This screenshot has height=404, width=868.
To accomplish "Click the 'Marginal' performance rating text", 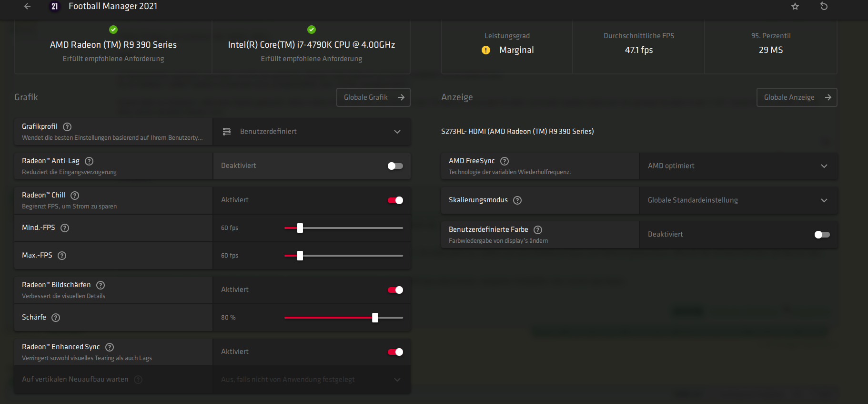I will [x=516, y=50].
